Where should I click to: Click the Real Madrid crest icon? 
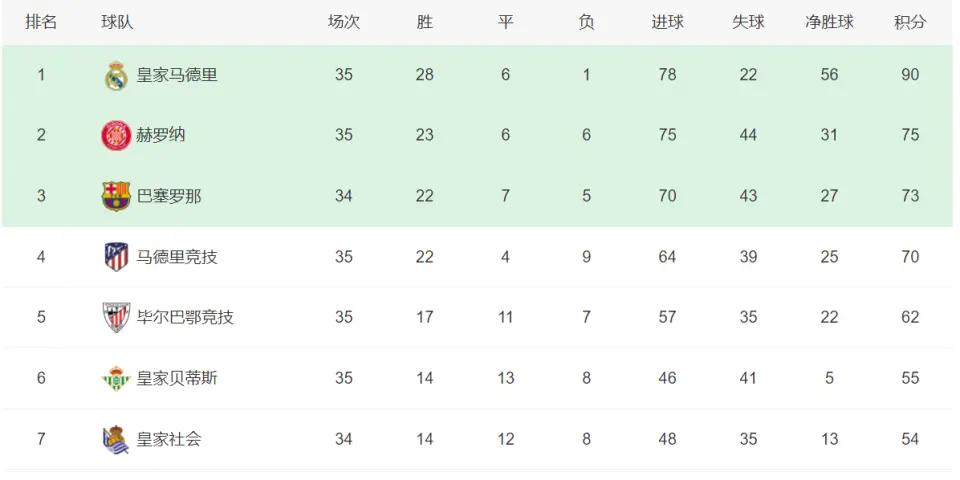[x=116, y=75]
